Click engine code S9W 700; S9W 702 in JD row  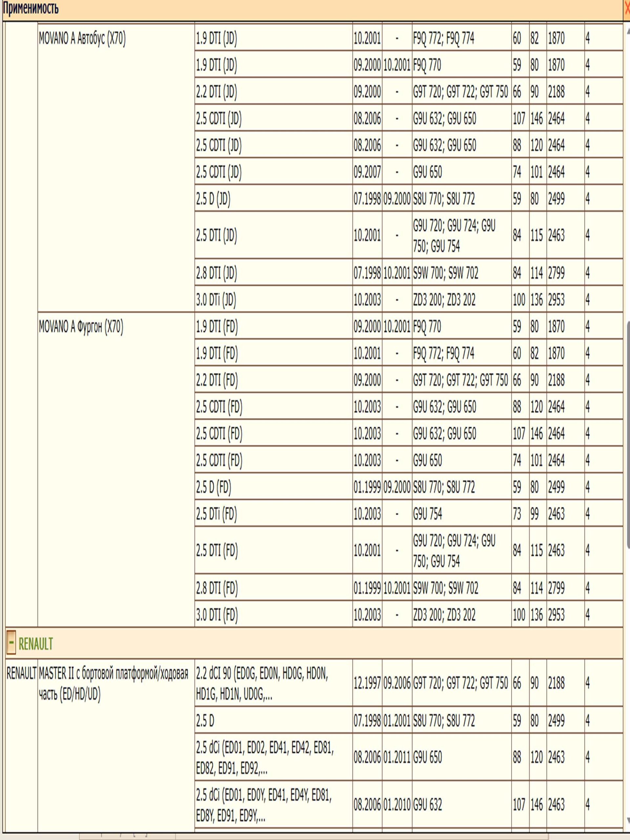(446, 273)
